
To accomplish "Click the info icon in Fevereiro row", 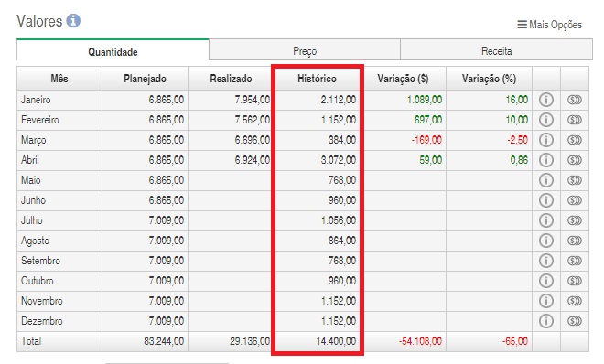I will click(x=546, y=120).
